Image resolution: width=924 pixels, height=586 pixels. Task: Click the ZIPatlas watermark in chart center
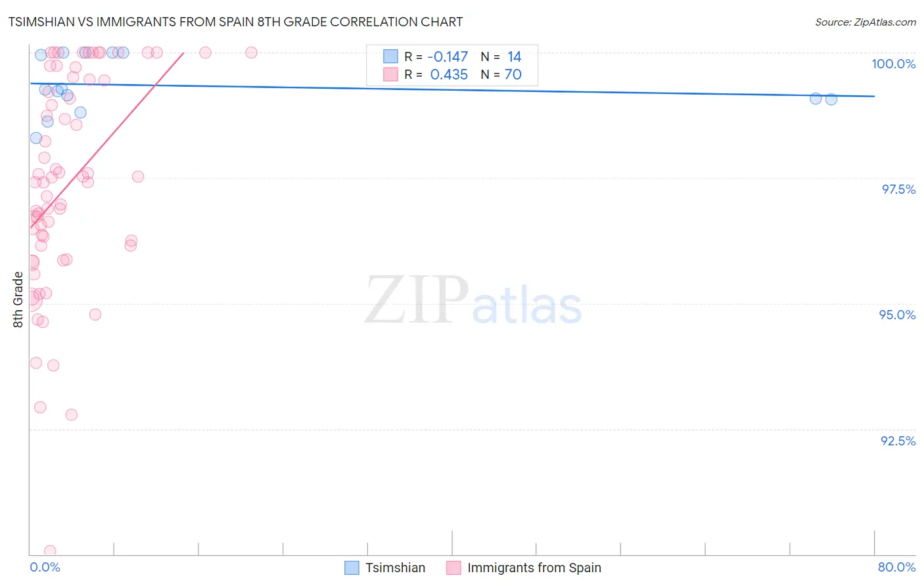click(x=473, y=300)
